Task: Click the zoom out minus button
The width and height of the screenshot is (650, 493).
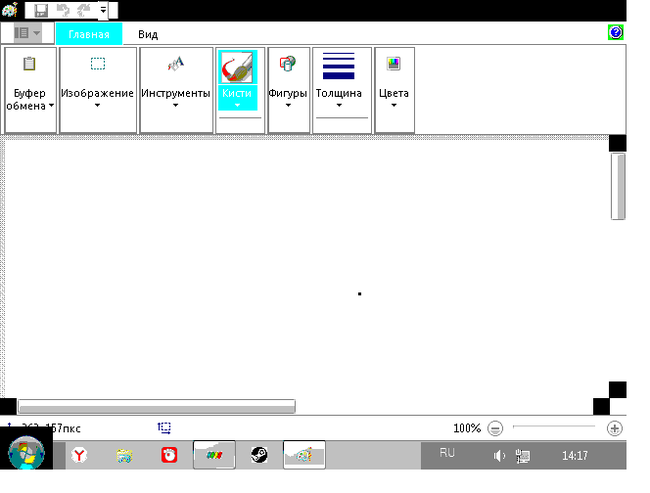Action: [x=495, y=428]
